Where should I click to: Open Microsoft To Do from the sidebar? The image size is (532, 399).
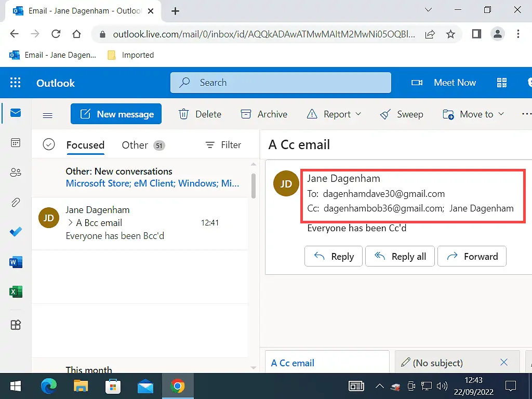pos(15,232)
